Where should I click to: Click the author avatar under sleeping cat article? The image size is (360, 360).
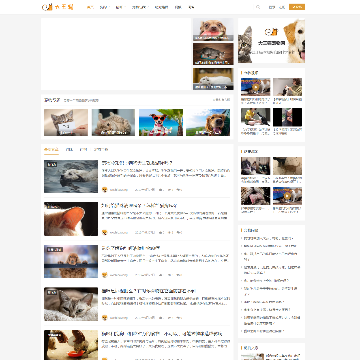105,318
